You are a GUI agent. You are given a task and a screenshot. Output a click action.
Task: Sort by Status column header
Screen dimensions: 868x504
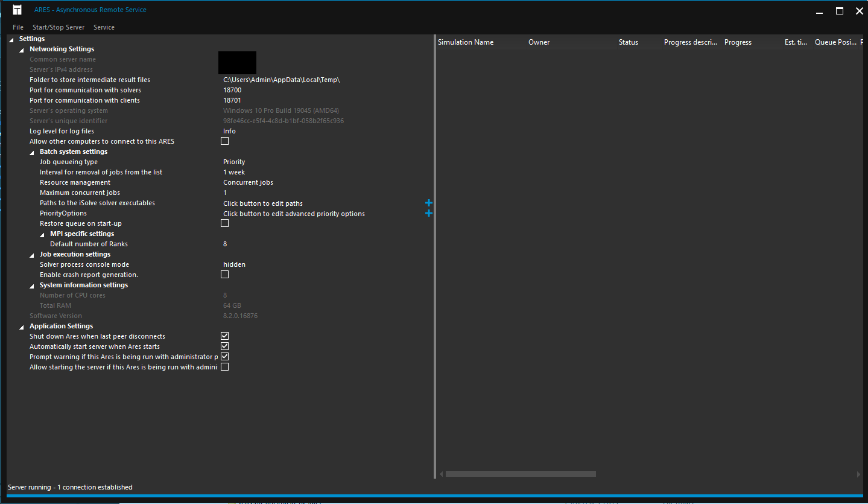click(629, 42)
